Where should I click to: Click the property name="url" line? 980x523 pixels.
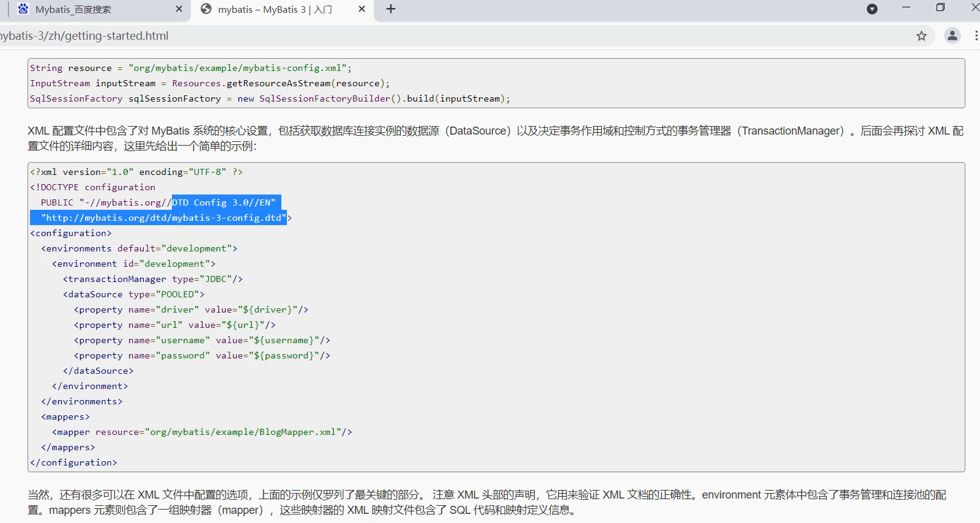175,325
